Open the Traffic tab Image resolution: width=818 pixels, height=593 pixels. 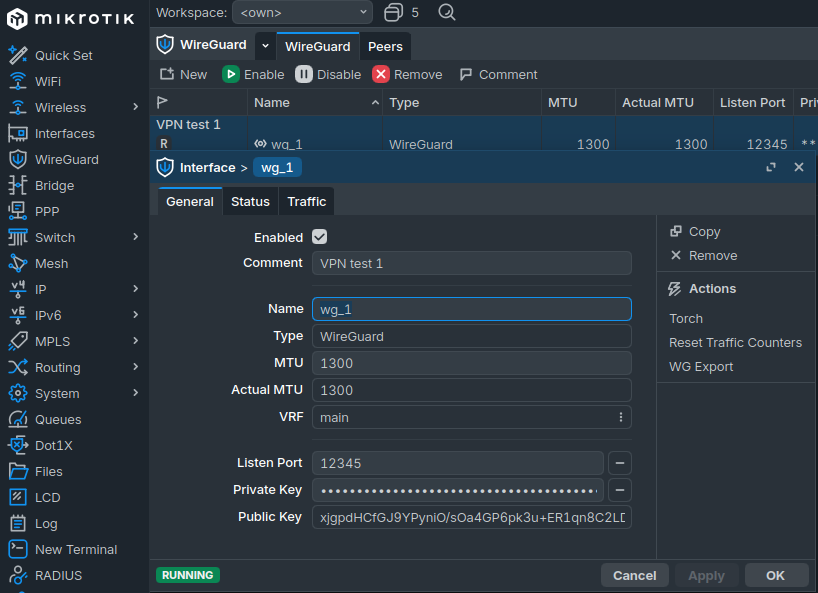307,202
